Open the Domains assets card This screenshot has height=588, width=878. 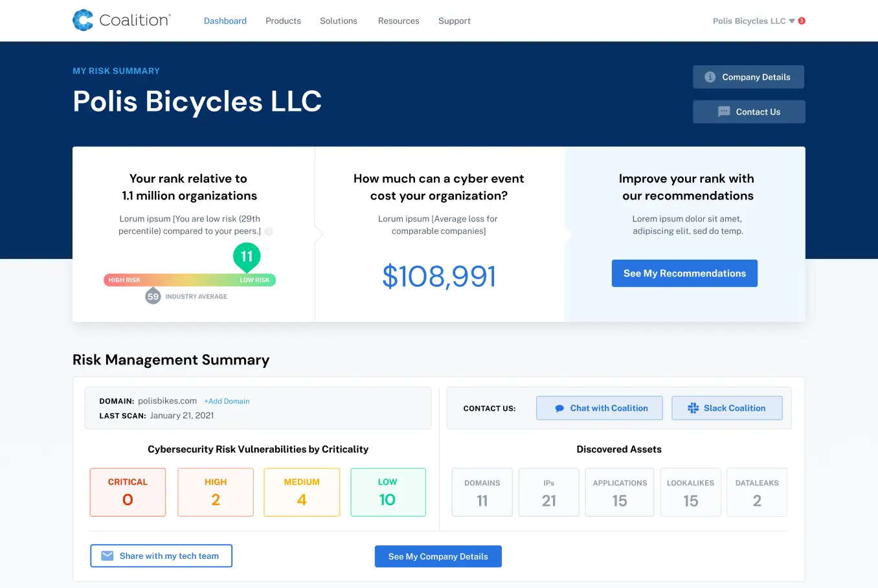click(482, 492)
